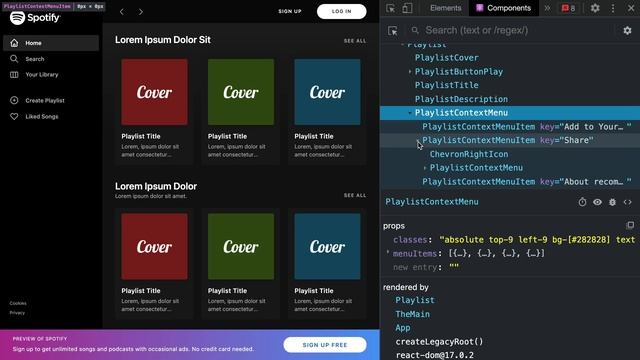Select PlaylistContextMenuItem key "About recom…"
Screen dimensions: 640x360
(527, 182)
